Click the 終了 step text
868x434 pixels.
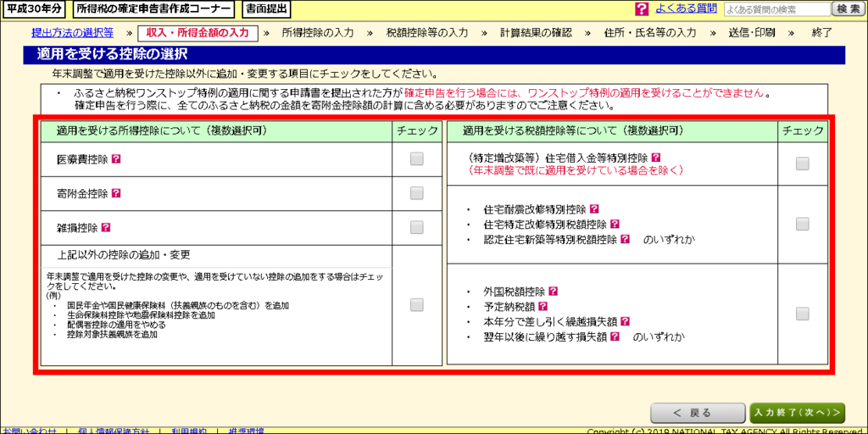821,33
